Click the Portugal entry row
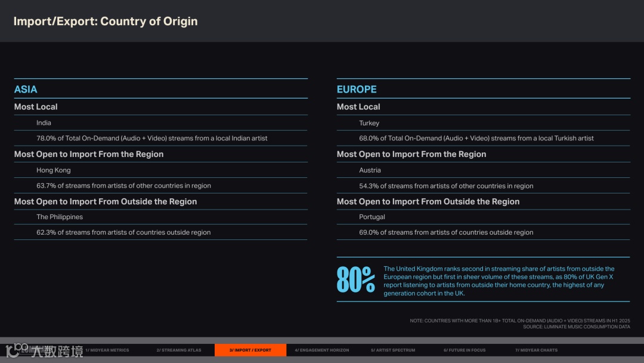644x363 pixels. pyautogui.click(x=372, y=217)
